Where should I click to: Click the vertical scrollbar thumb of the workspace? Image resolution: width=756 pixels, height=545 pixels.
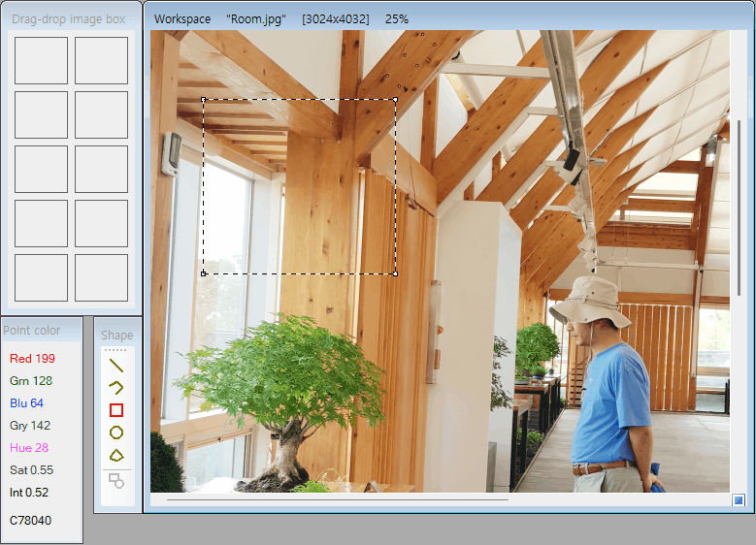739,208
